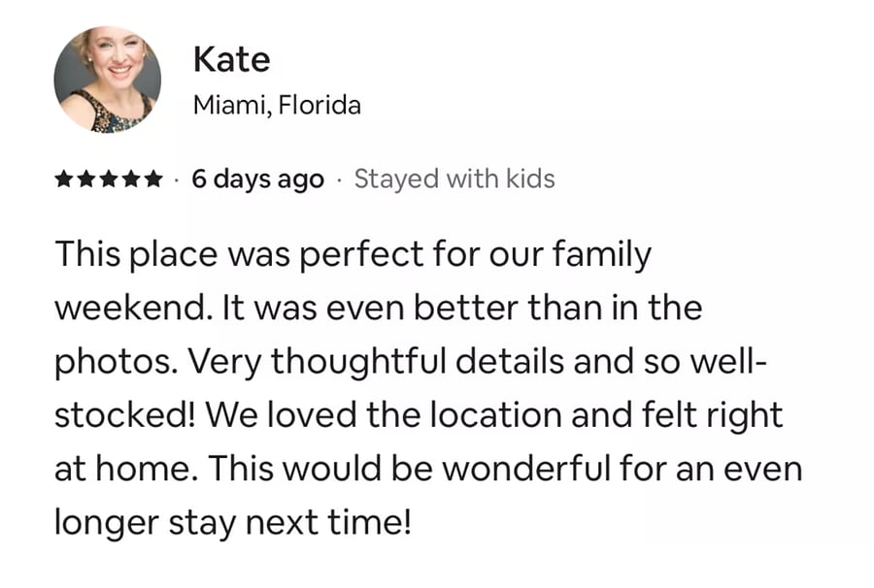Click the fourth rating star
This screenshot has width=874, height=588.
click(131, 180)
